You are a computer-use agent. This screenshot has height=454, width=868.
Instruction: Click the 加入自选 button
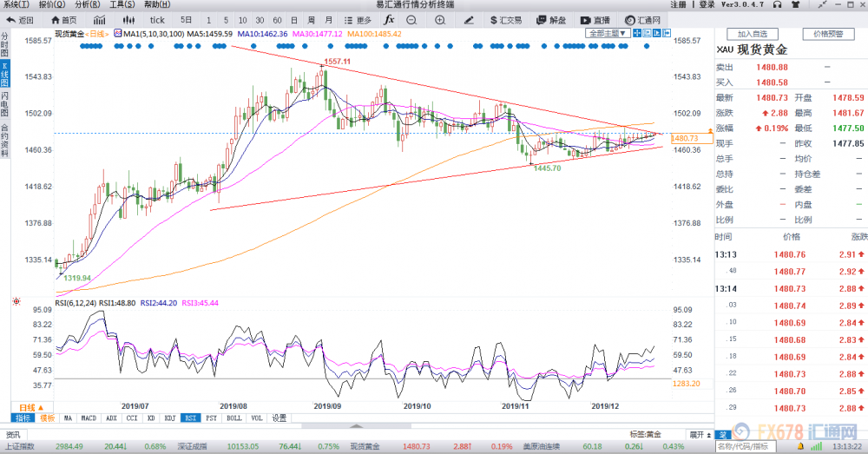click(753, 34)
